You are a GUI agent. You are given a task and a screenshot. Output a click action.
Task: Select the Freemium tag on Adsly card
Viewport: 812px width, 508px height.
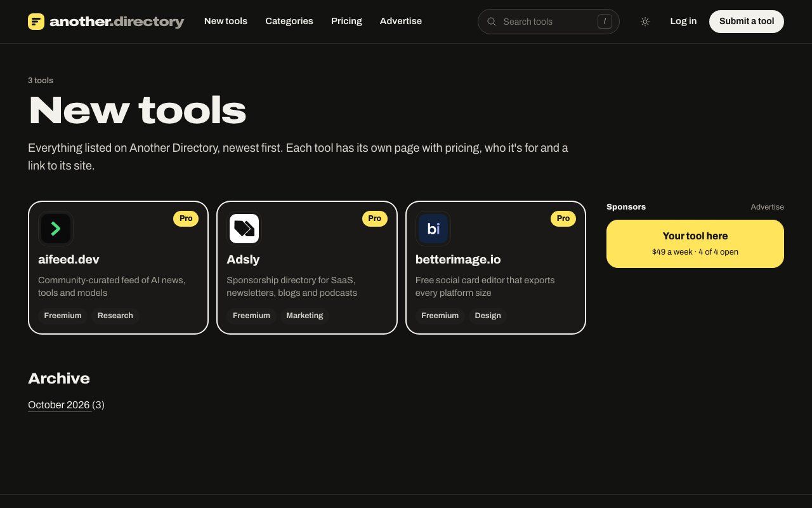click(251, 316)
